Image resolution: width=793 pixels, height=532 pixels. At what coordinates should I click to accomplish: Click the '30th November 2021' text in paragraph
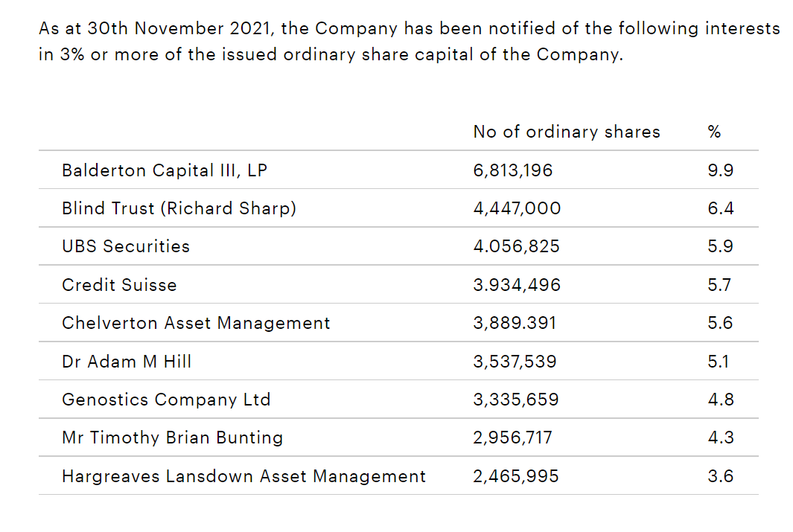coord(179,28)
